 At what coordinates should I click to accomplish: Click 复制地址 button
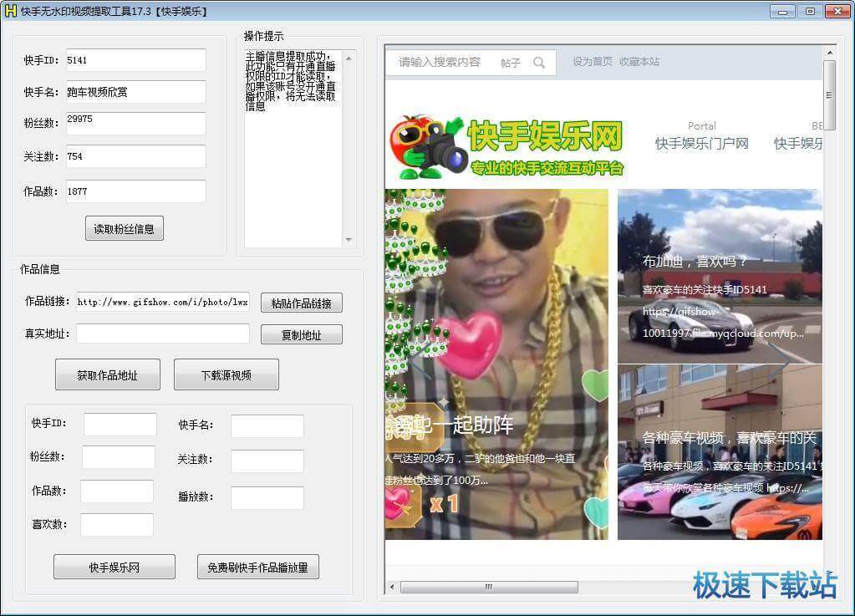click(x=302, y=334)
